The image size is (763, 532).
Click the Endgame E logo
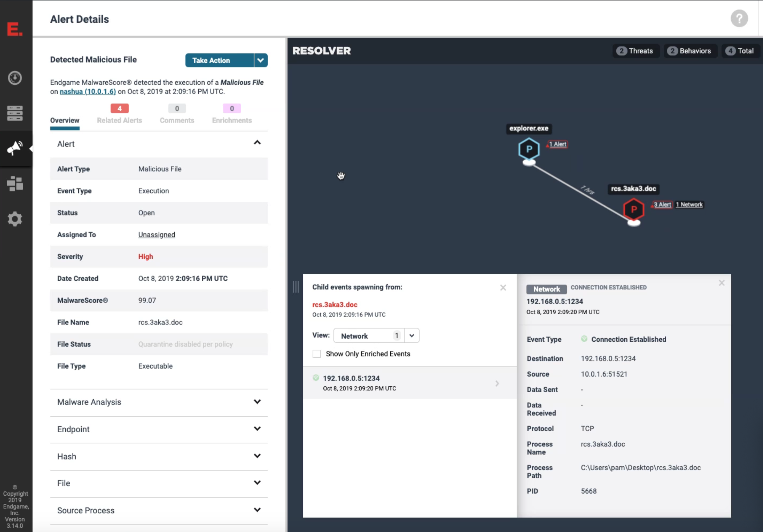click(x=15, y=29)
